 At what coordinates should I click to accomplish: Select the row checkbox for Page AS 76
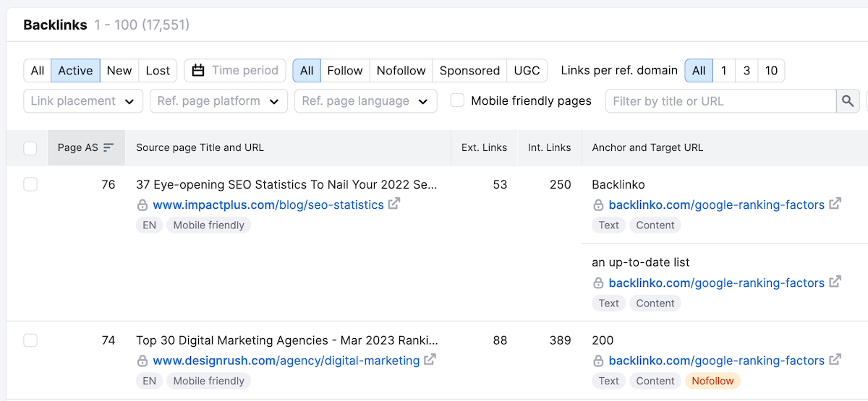30,184
